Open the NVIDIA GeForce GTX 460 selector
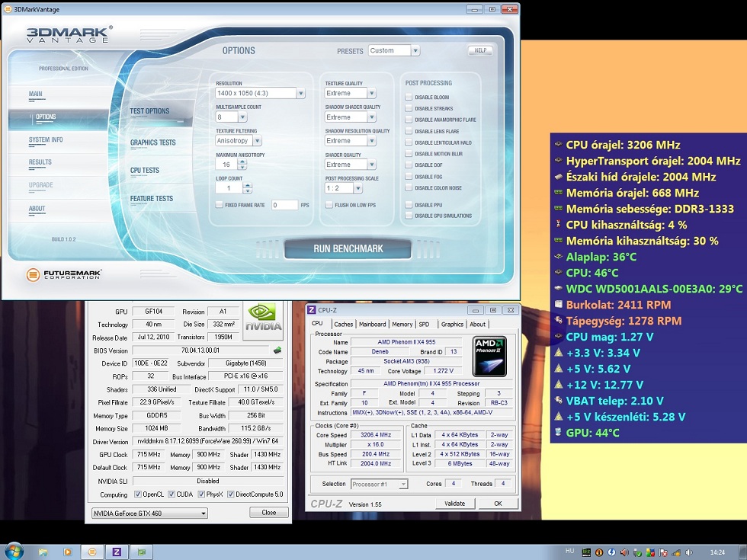This screenshot has height=560, width=747. (149, 514)
